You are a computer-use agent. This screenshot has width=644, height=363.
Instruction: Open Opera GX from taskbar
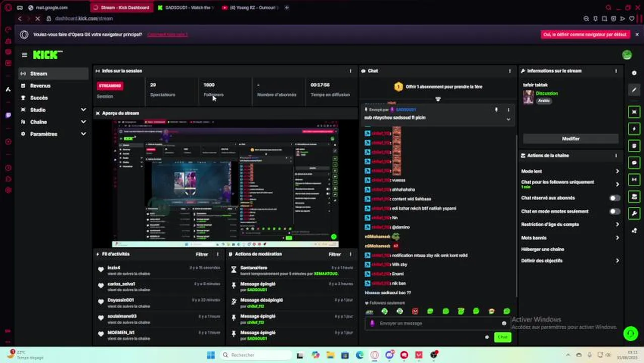[x=374, y=355]
